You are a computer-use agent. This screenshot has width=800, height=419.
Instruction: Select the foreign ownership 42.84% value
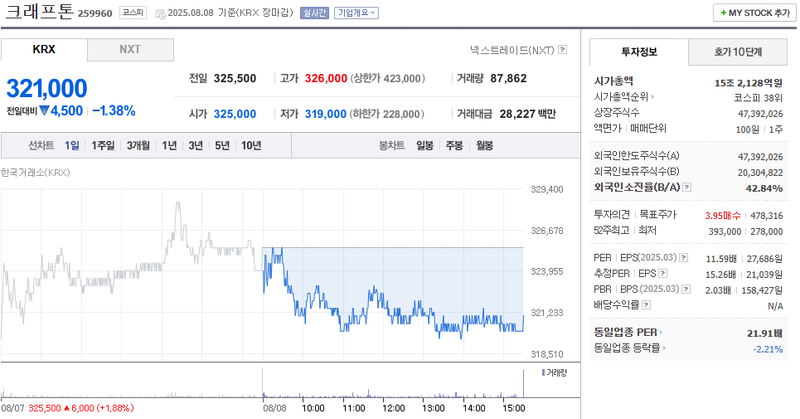coord(764,188)
